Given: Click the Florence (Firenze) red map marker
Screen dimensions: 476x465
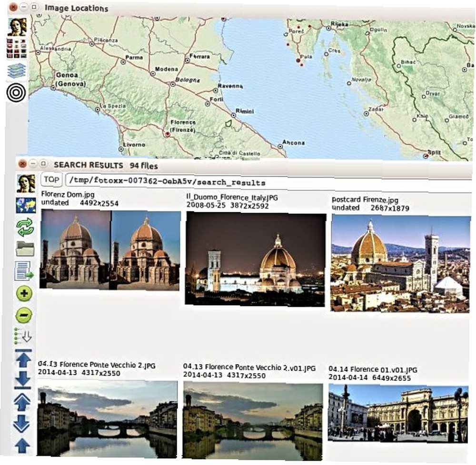Looking at the screenshot, I should [x=167, y=134].
